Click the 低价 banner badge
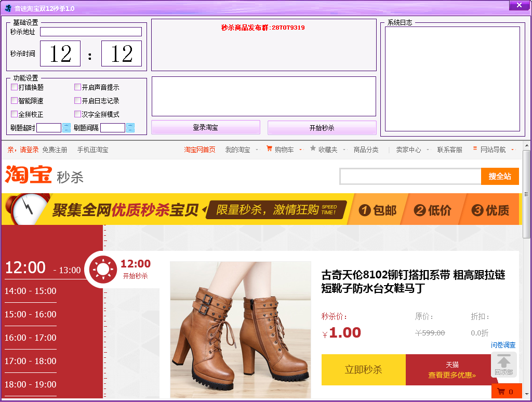532x402 pixels. [433, 210]
